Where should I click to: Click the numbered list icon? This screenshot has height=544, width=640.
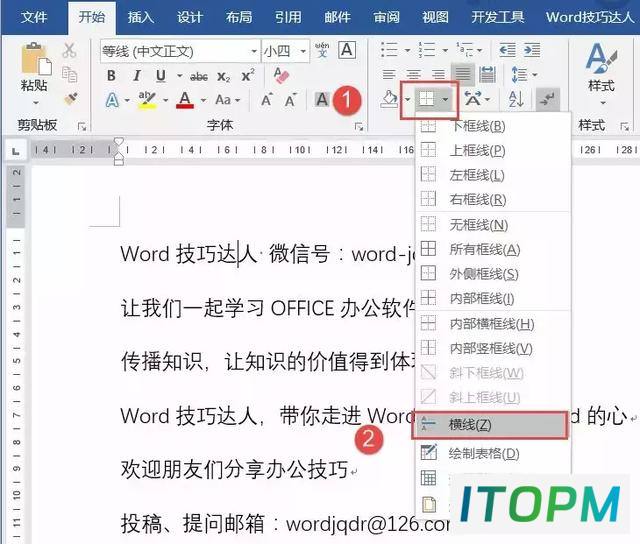point(427,50)
